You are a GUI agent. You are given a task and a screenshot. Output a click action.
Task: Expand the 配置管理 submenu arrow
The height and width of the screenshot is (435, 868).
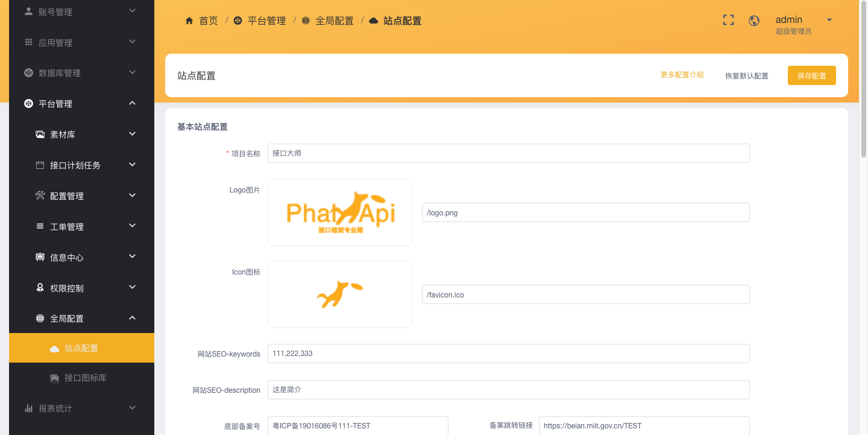(x=133, y=195)
